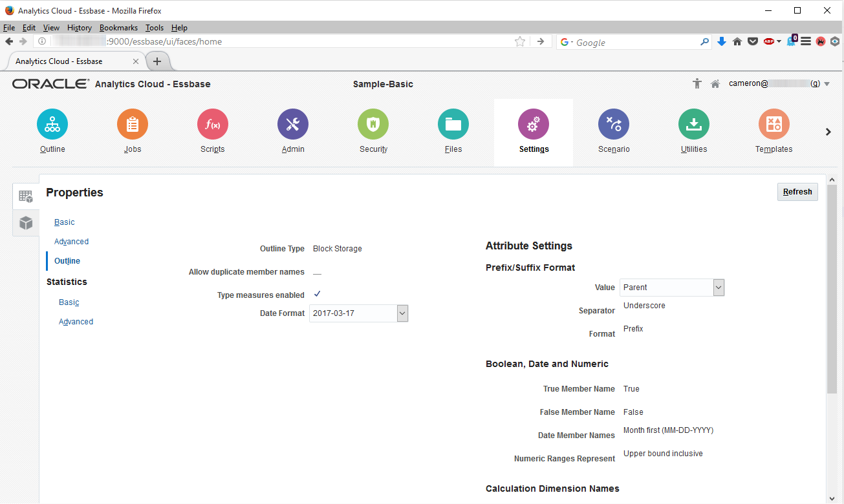Click the red round extension icon

pos(821,41)
